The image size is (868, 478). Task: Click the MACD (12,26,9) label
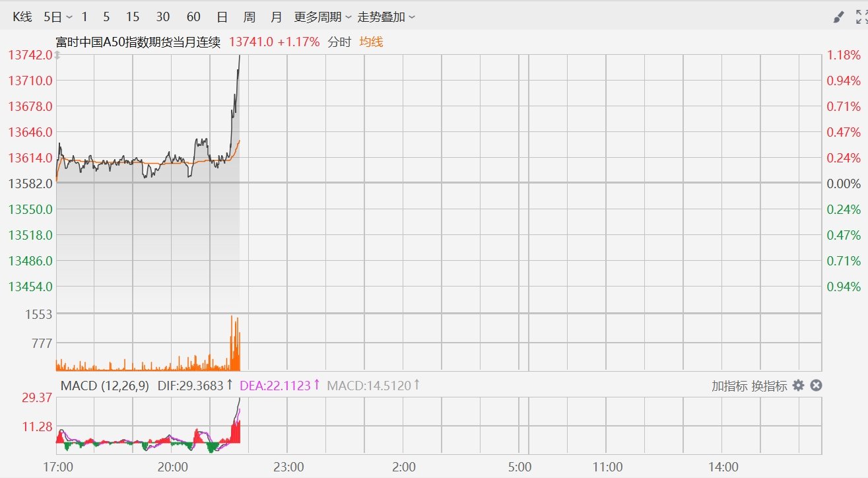point(105,386)
